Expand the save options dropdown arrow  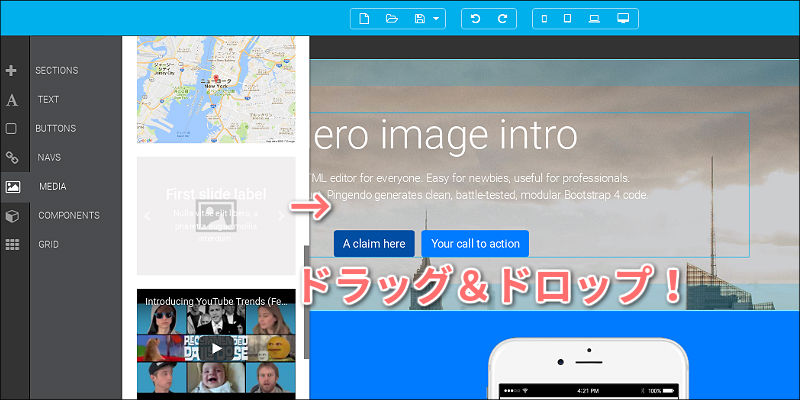(x=436, y=19)
